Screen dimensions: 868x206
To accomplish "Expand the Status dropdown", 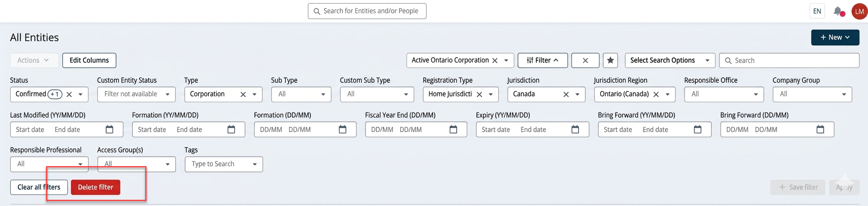I will pos(81,94).
